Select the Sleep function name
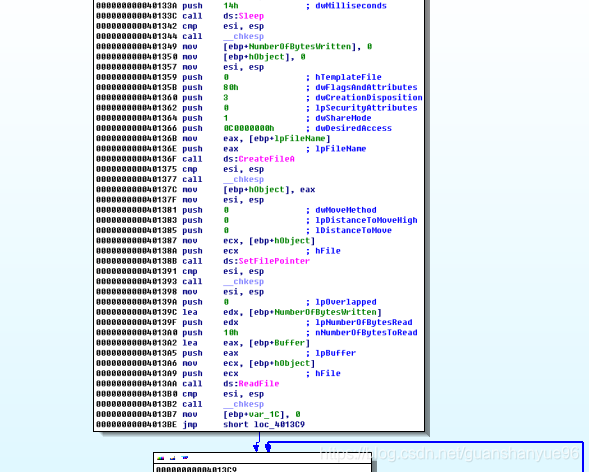Screen dimensions: 589x472 [251, 16]
